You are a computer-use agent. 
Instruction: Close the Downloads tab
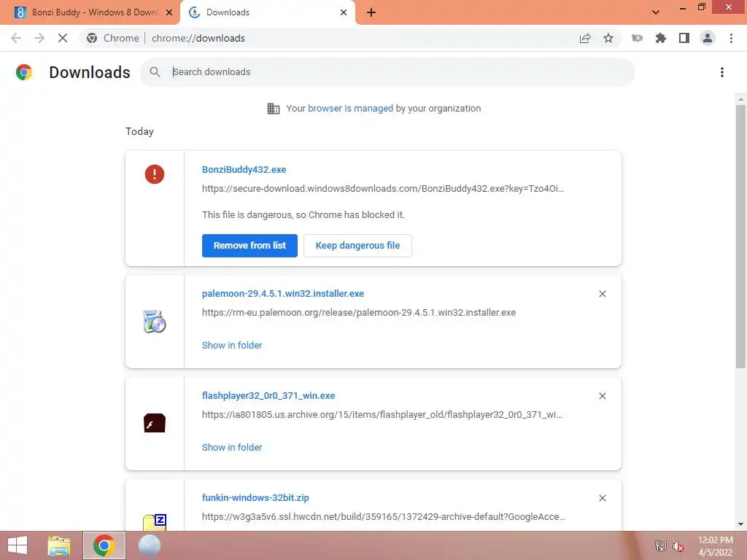point(344,13)
